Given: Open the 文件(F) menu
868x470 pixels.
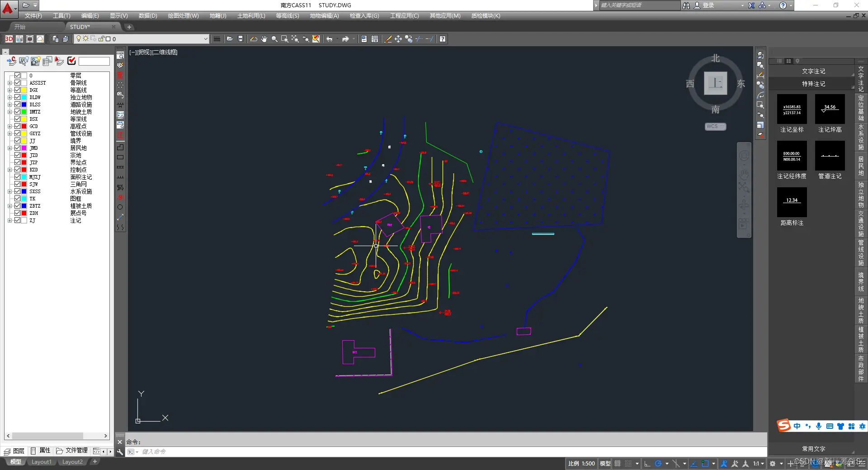Looking at the screenshot, I should coord(33,16).
